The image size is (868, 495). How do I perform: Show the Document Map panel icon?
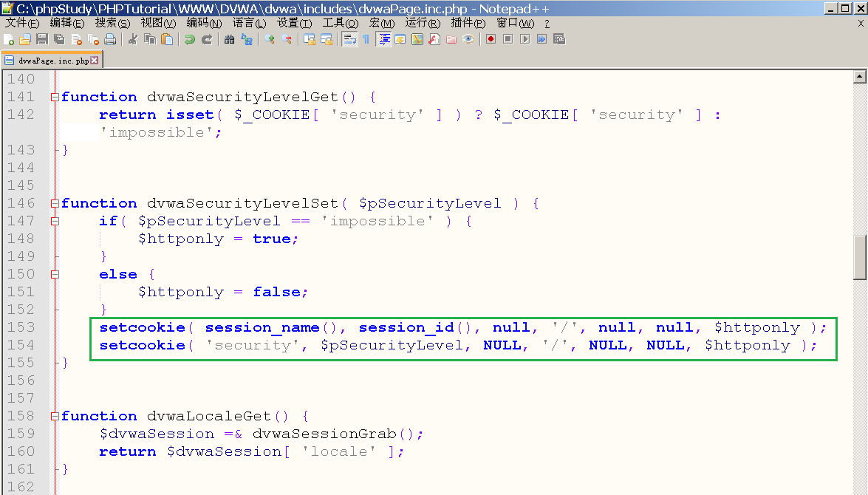click(417, 39)
